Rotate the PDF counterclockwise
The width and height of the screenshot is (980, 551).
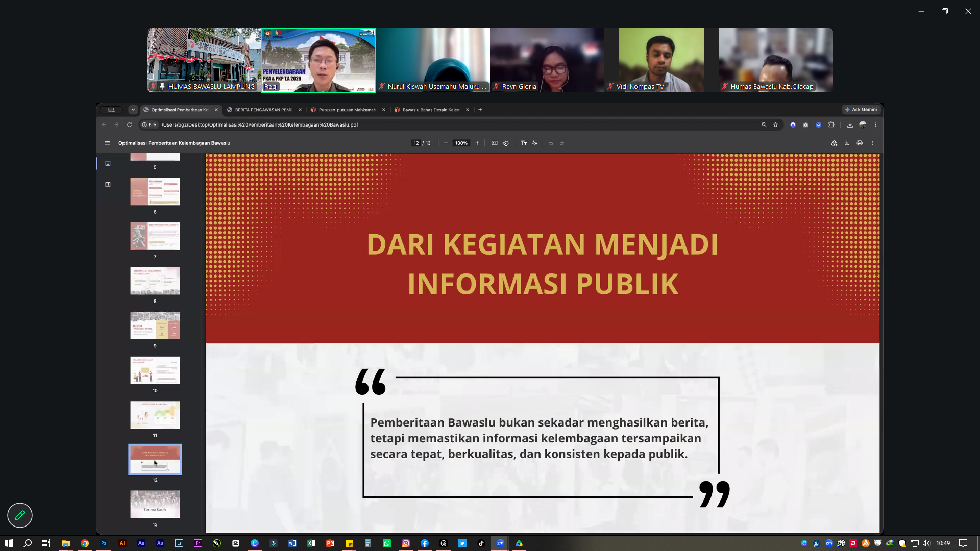(506, 143)
